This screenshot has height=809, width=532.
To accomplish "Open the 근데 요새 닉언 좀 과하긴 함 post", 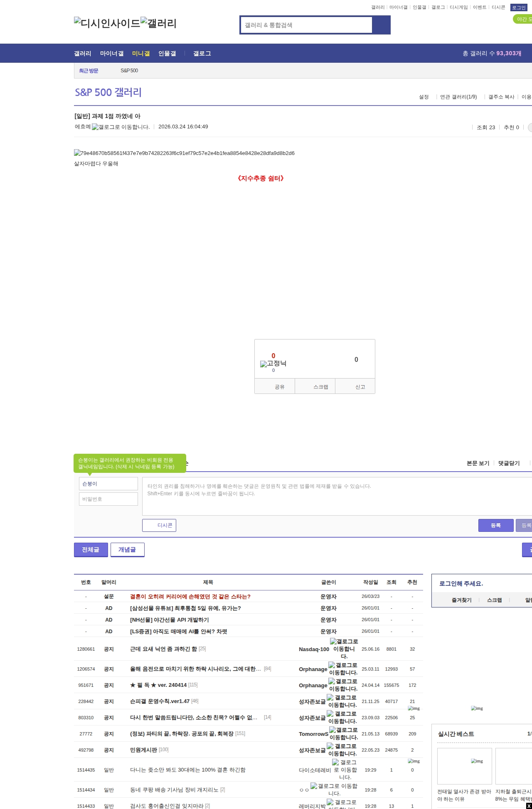I will (x=164, y=649).
